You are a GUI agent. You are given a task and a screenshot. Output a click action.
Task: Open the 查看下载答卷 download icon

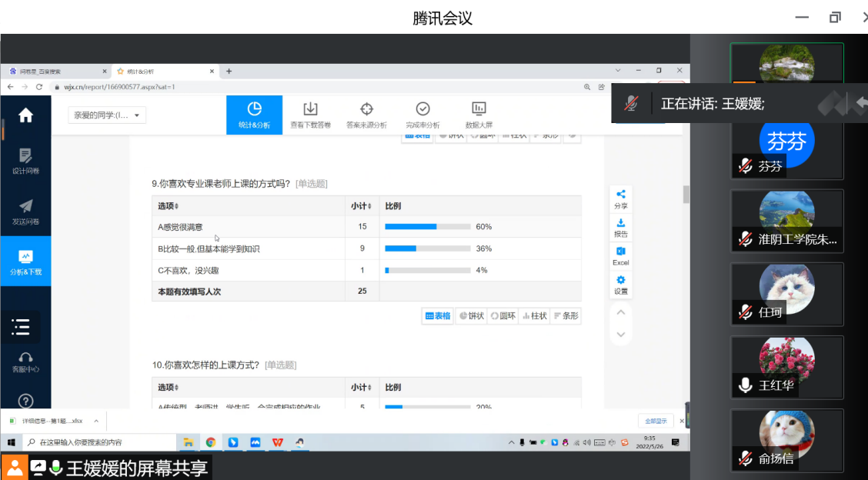point(310,109)
